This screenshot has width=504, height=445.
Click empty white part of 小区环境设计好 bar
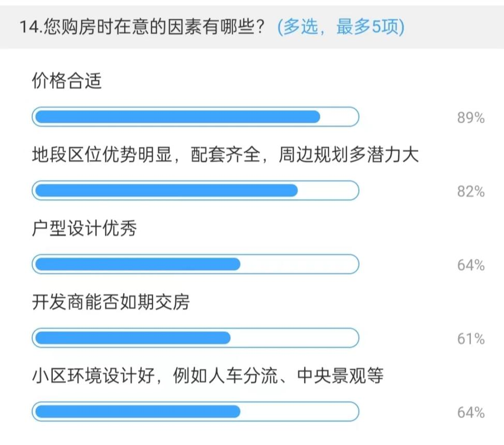[299, 411]
